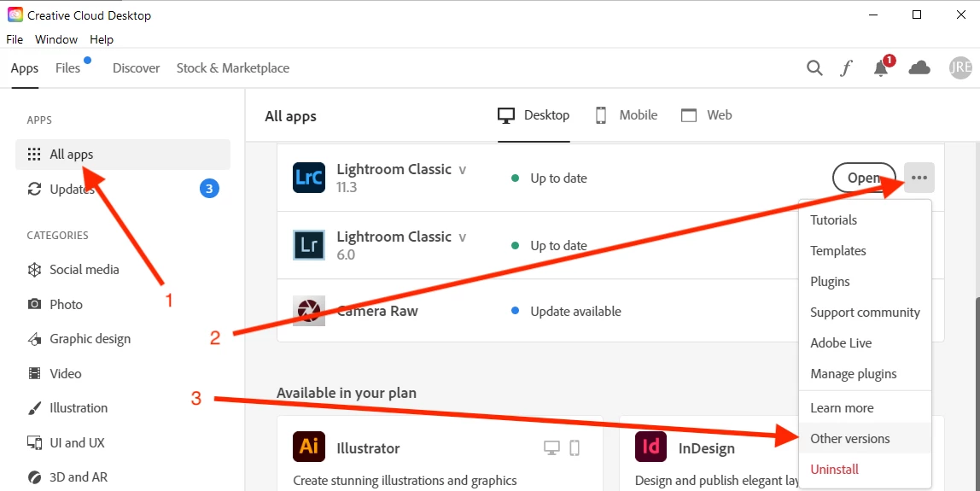Switch to the Discover tab
The image size is (980, 491).
(137, 68)
